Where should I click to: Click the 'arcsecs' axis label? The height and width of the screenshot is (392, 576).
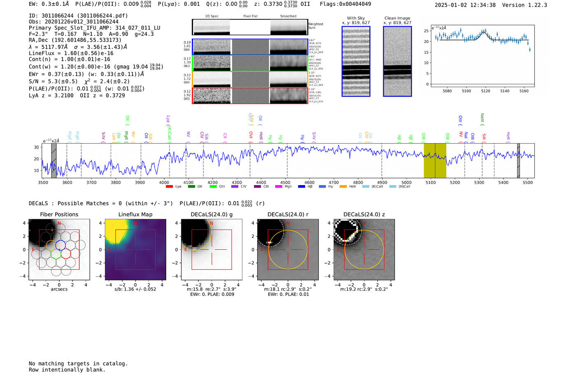[x=59, y=289]
